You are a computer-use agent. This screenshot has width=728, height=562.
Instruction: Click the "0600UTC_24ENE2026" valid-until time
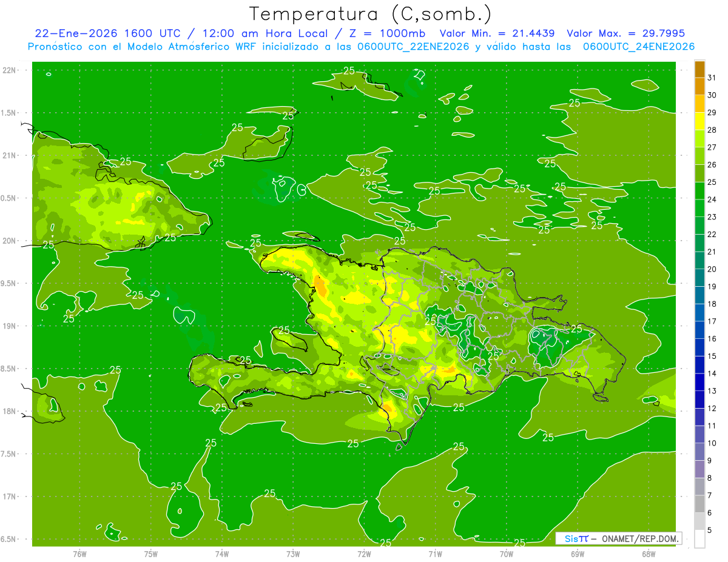639,47
